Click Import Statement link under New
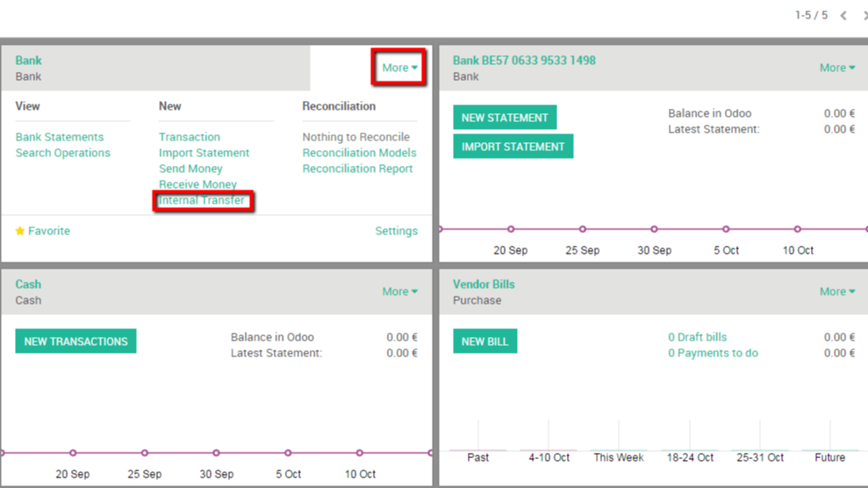 pos(204,153)
